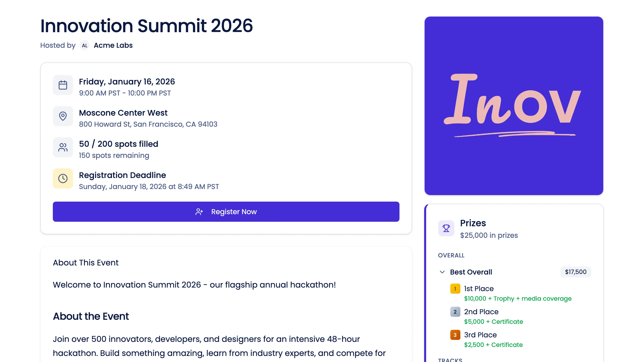Click the AL avatar badge next to Hosted by
Screen dimensions: 644x362
(x=85, y=46)
